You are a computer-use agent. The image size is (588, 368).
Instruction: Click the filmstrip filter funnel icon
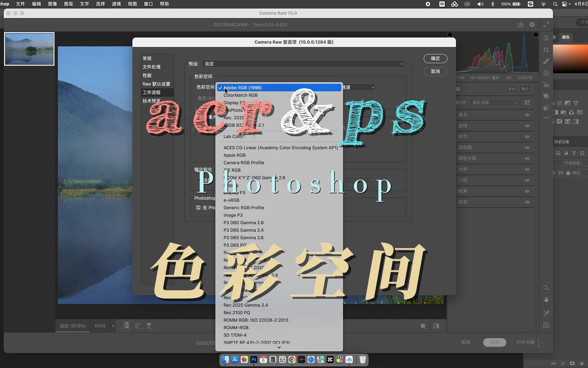coord(149,326)
